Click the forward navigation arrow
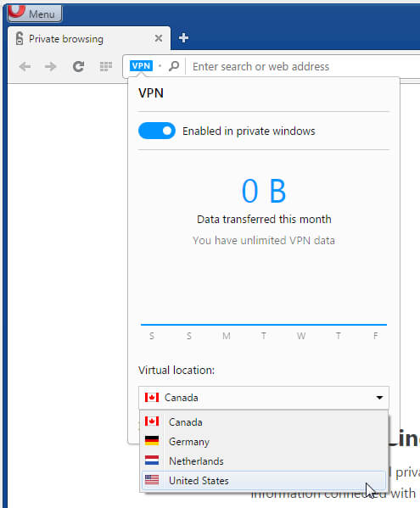This screenshot has width=420, height=508. (x=50, y=67)
